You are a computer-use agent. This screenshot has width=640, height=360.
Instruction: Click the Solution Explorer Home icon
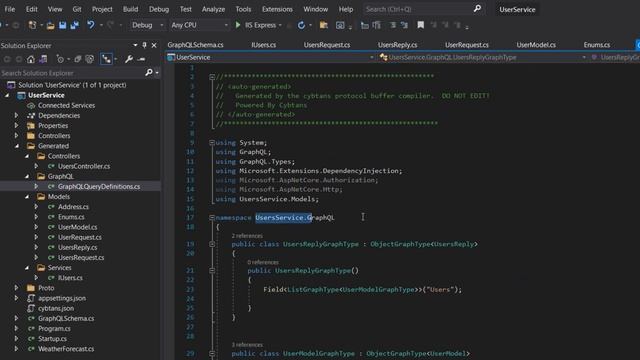tap(31, 59)
